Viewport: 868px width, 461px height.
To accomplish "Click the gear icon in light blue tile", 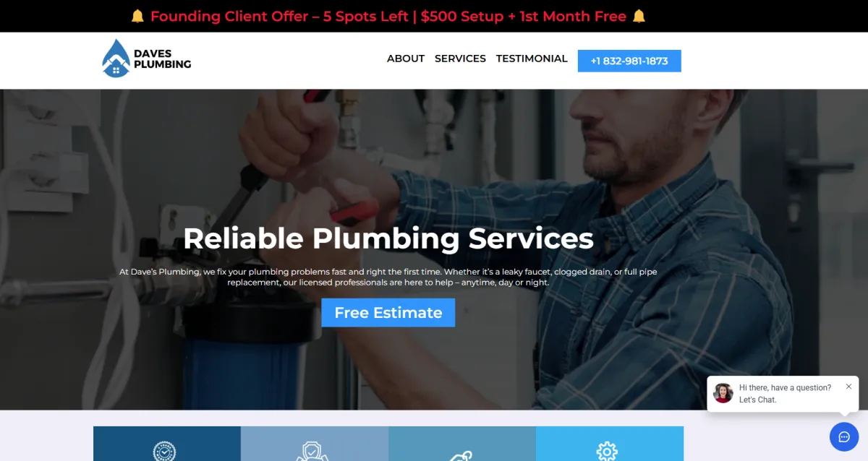I will coord(607,451).
